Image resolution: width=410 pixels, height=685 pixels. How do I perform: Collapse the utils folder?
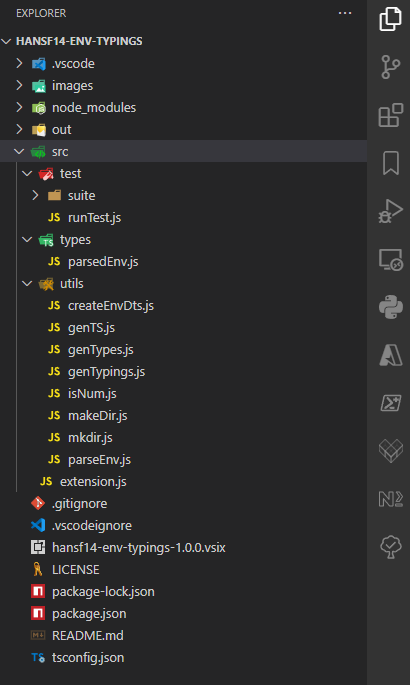point(183,284)
